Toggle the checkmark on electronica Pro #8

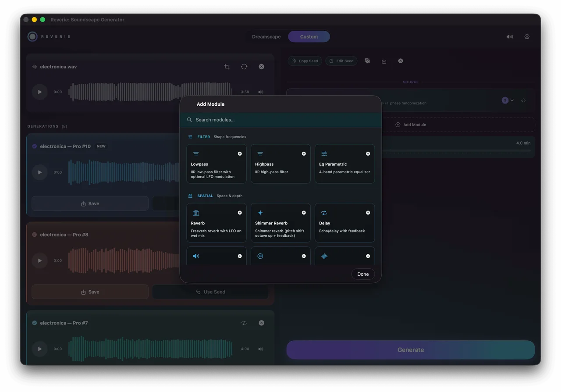coord(35,235)
